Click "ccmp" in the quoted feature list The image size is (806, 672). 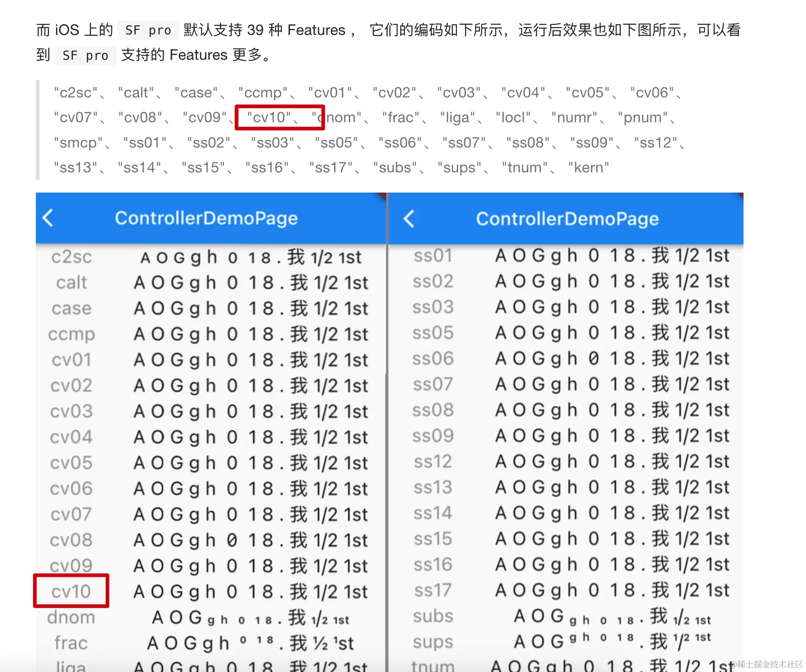[x=263, y=93]
